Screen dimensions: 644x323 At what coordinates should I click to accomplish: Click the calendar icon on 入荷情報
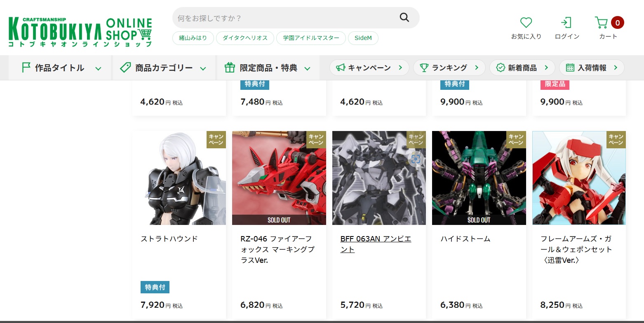570,68
